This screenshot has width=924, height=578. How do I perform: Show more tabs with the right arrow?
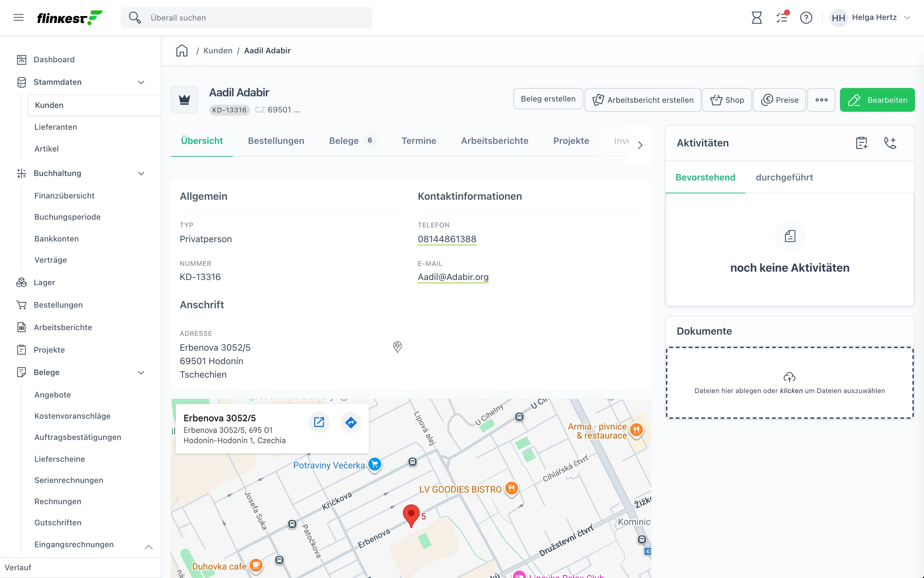pos(640,145)
